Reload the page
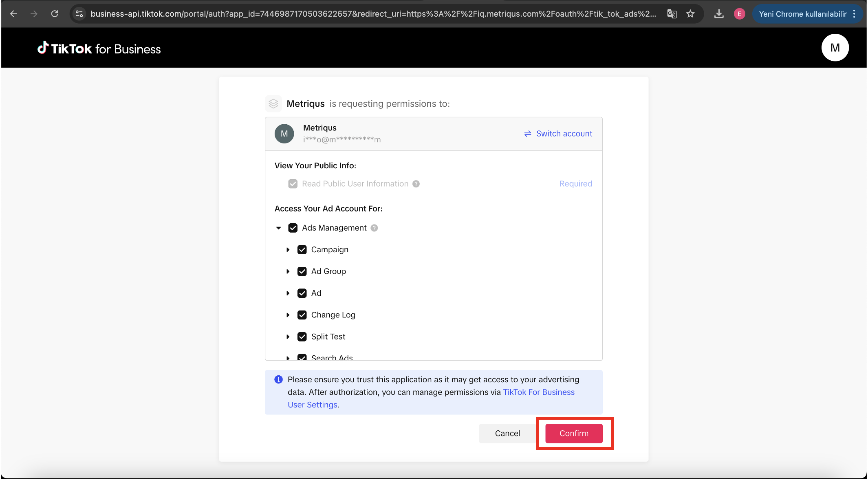Image resolution: width=868 pixels, height=480 pixels. [x=55, y=14]
